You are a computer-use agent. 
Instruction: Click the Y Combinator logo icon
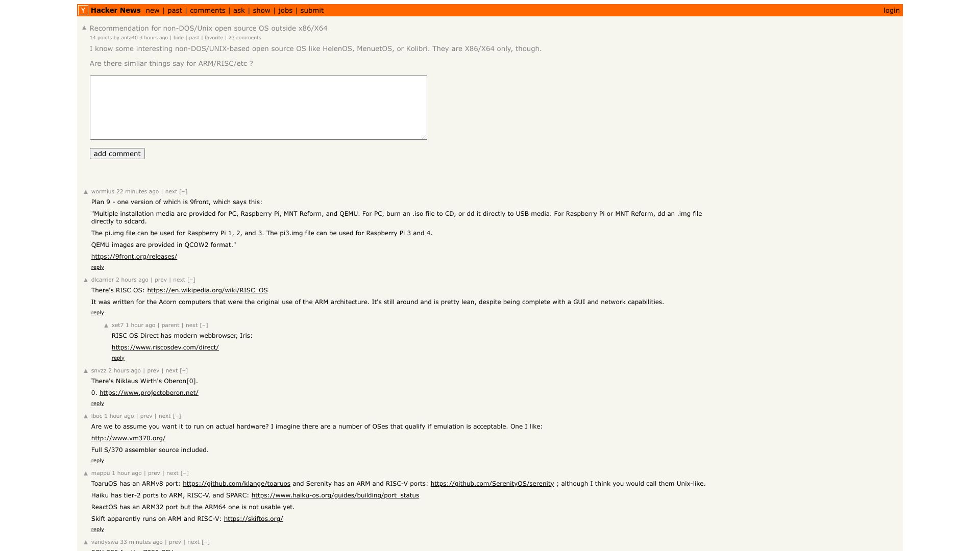(x=83, y=10)
